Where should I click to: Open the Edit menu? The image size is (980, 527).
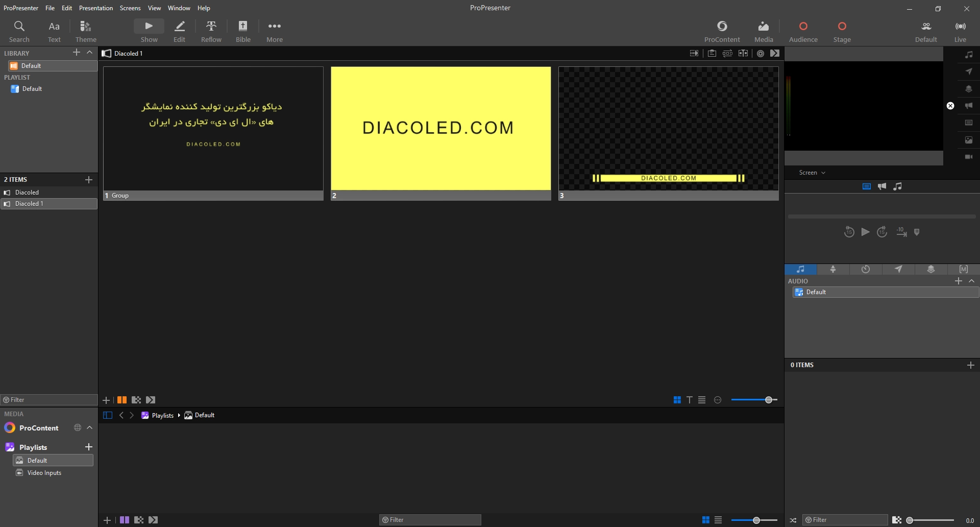coord(67,8)
